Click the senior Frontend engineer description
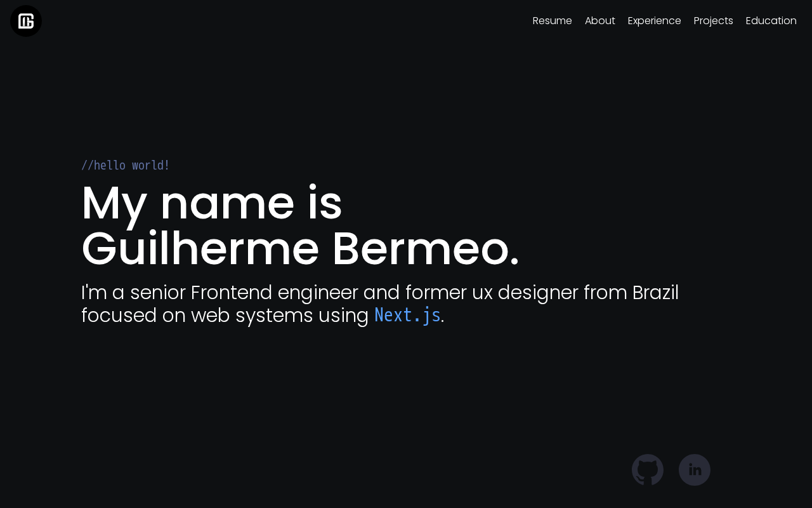812x508 pixels. pyautogui.click(x=380, y=304)
